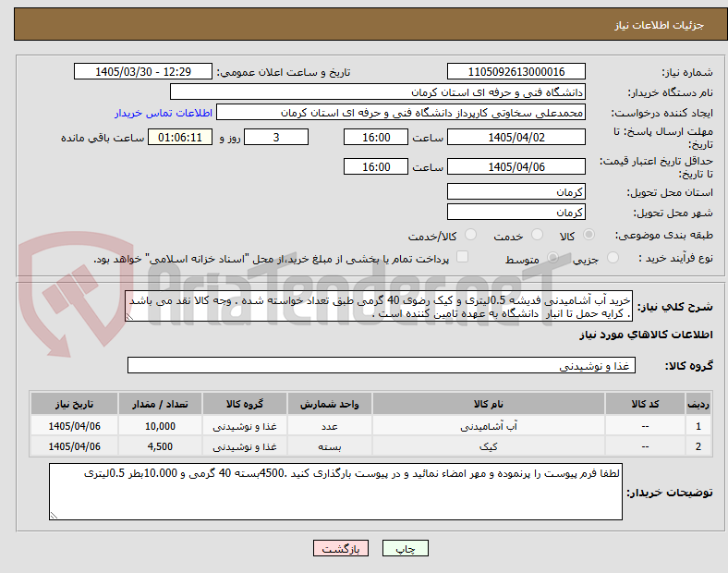The image size is (728, 573).
Task: Click the need number field 1105092613000016
Action: coord(516,72)
